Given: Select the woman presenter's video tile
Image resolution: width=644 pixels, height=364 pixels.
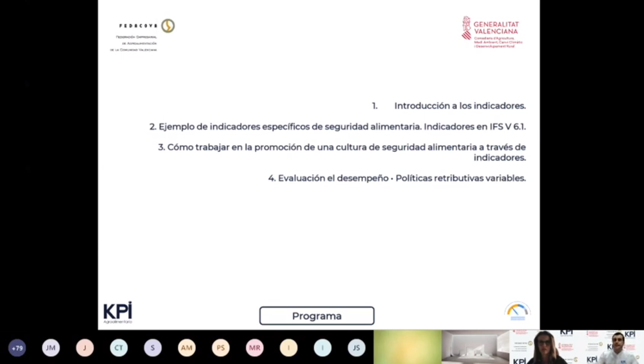Looking at the screenshot, I should click(543, 347).
